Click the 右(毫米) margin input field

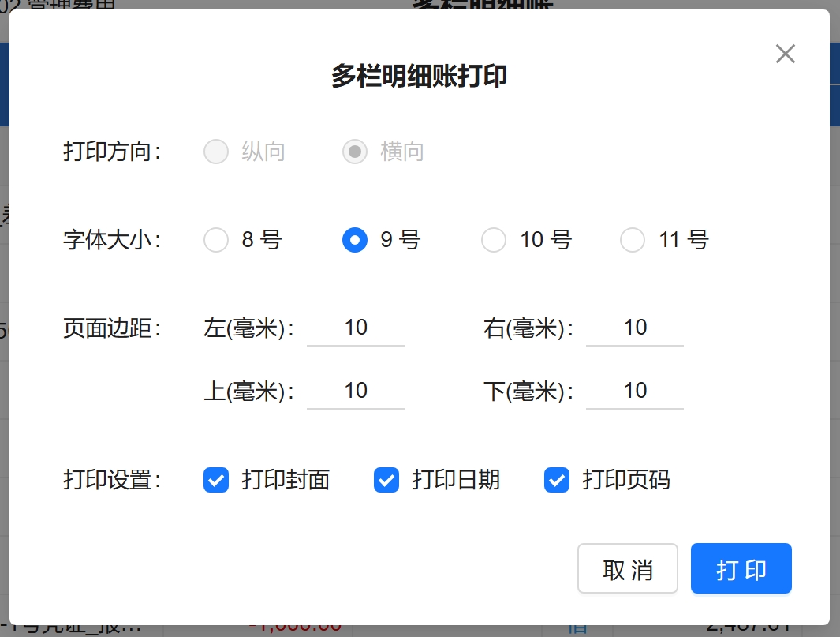pos(635,328)
